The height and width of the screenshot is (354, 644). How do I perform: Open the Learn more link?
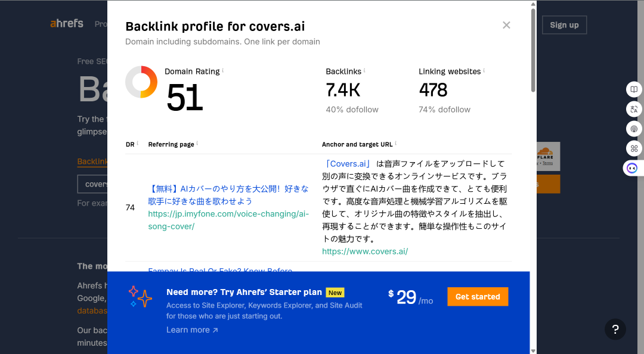[192, 330]
